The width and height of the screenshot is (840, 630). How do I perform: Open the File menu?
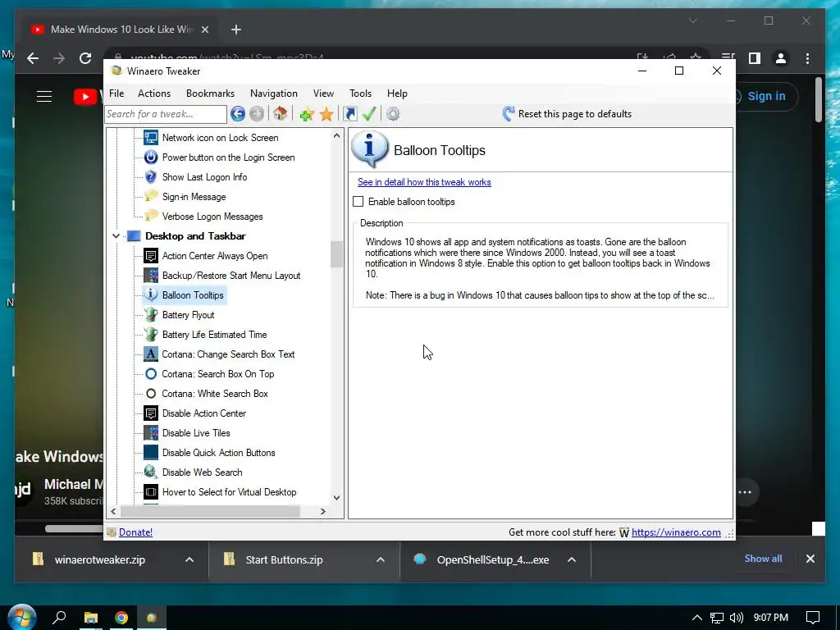pos(116,94)
